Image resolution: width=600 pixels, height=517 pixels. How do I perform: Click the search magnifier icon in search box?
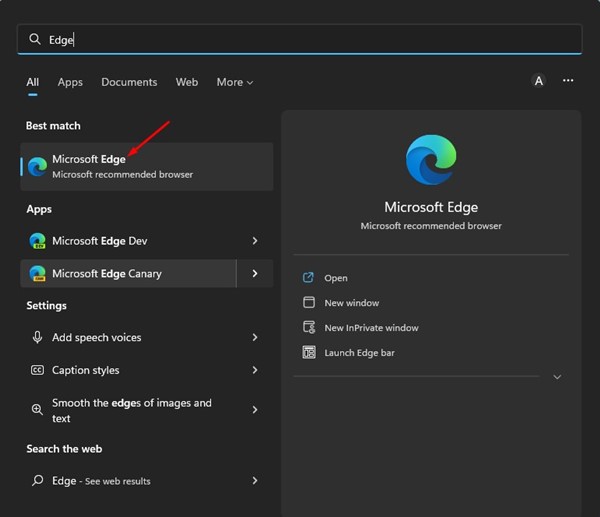[x=35, y=39]
